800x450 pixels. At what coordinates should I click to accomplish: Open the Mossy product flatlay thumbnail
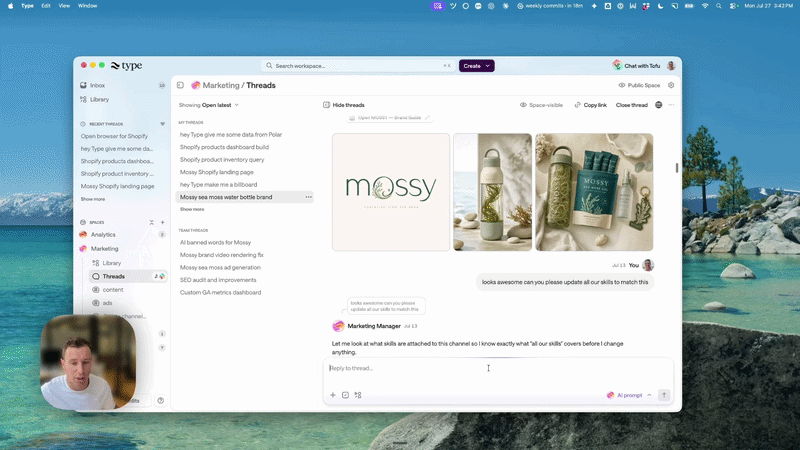pyautogui.click(x=594, y=192)
